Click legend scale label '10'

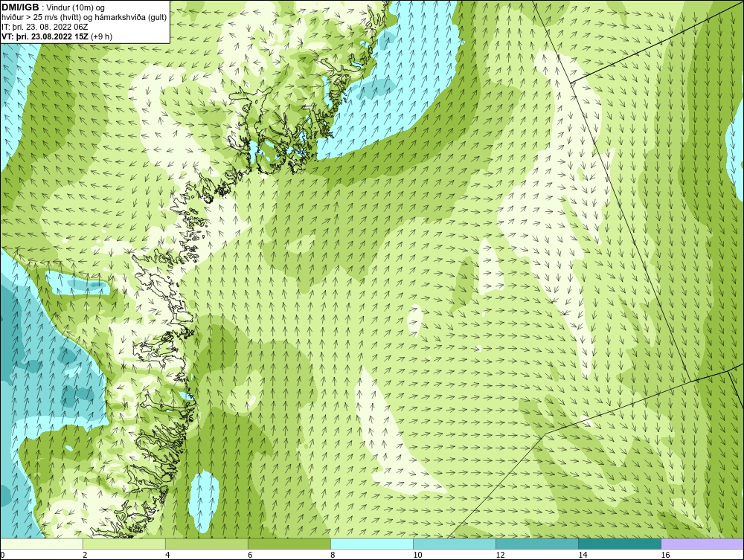click(417, 555)
